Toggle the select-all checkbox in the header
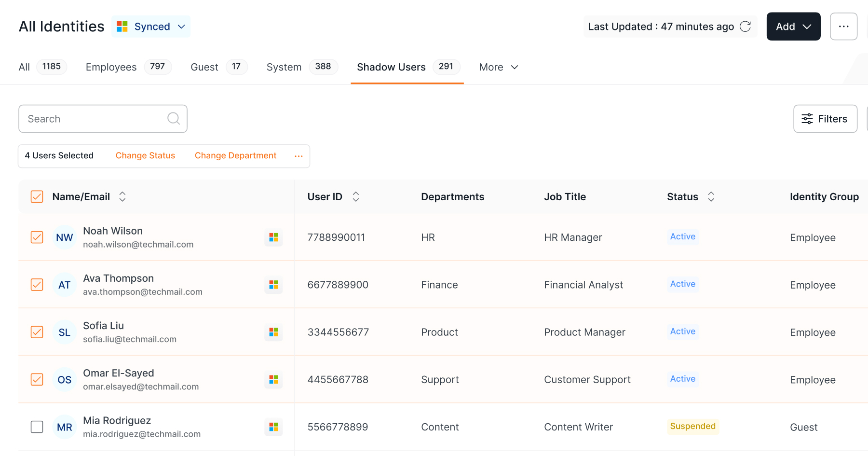Viewport: 868px width, 456px height. point(37,196)
